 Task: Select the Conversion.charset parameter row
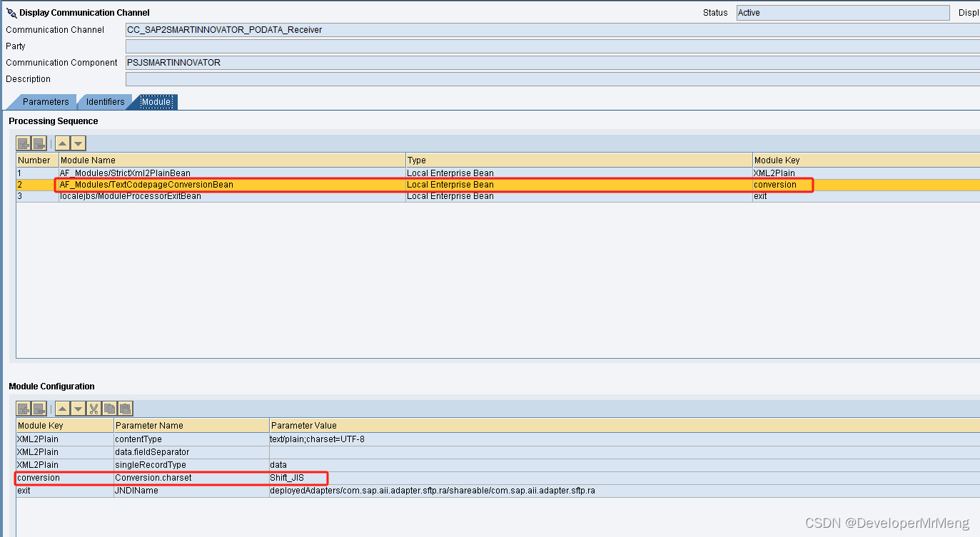214,478
